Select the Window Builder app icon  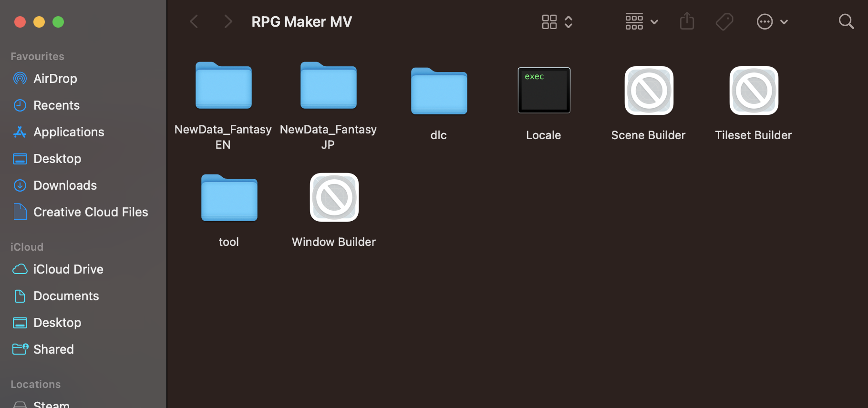(x=334, y=197)
